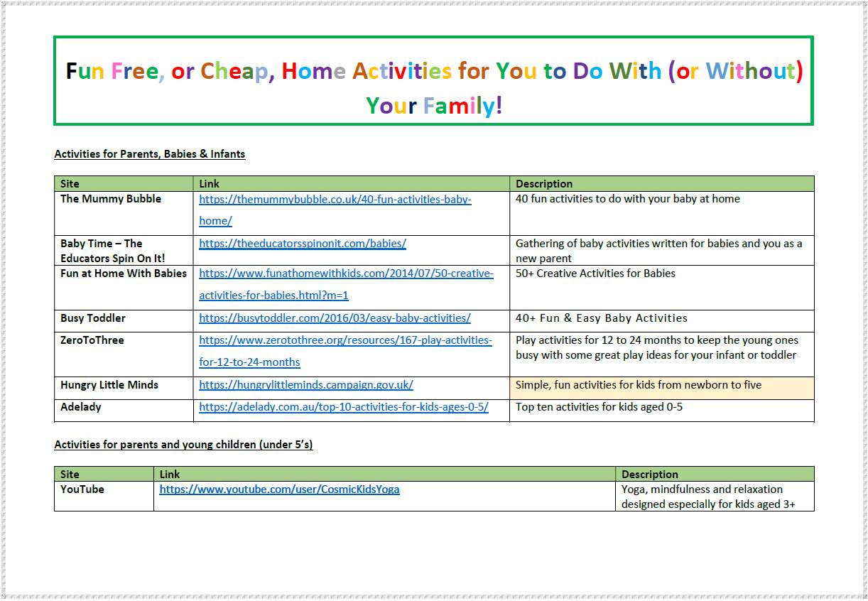The width and height of the screenshot is (868, 601).
Task: Click the 'ZeroToThree' site name cell
Action: (92, 340)
